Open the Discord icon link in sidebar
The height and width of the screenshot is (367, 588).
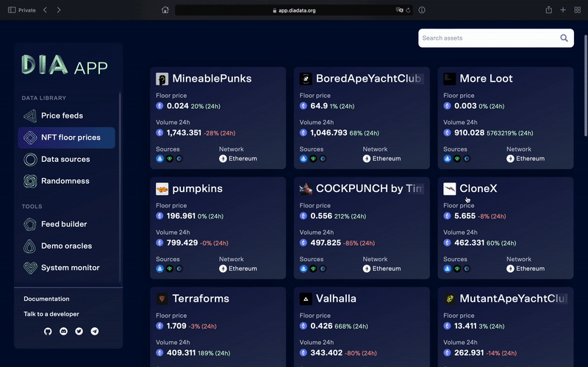click(x=63, y=332)
